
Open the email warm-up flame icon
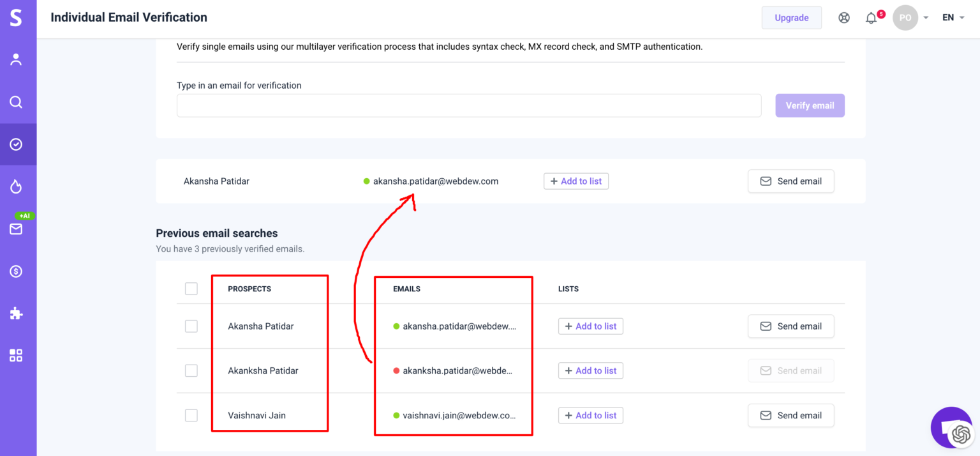coord(16,186)
